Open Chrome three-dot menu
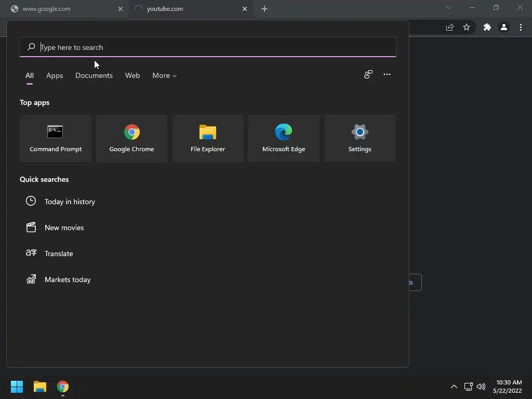 point(521,27)
